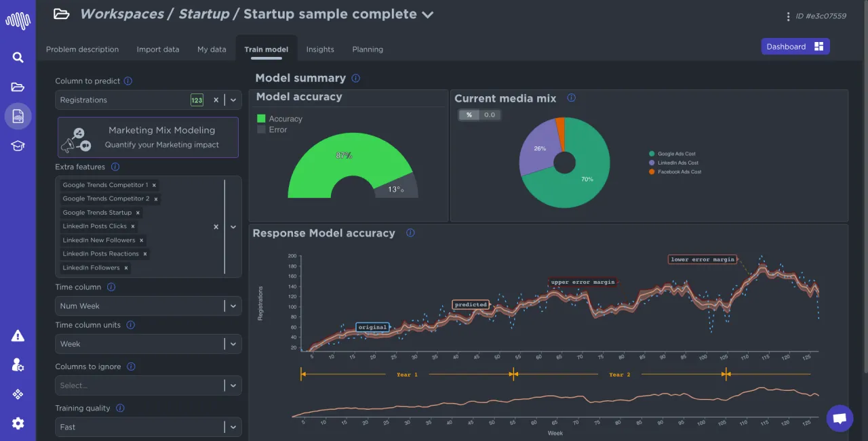Screen dimensions: 868x441
Task: Expand the Startup sample complete title chevron
Action: [427, 14]
